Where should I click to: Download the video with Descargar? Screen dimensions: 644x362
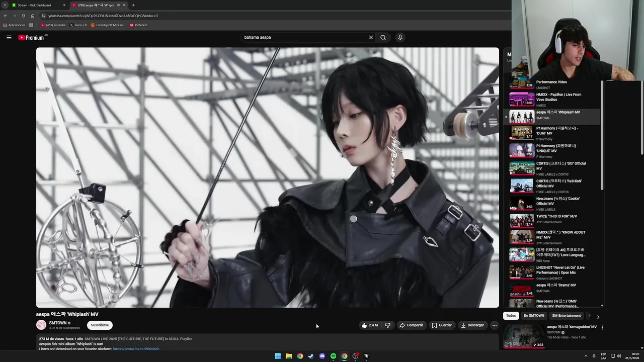472,325
